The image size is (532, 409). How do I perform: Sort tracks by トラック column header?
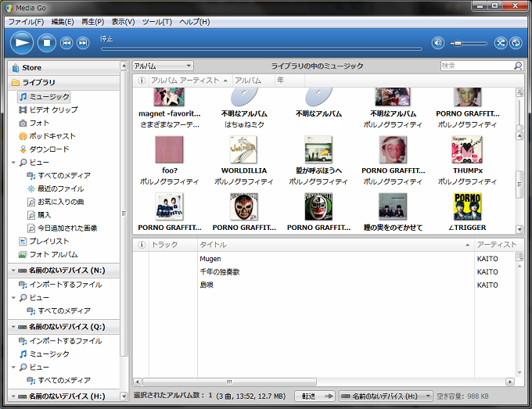173,245
